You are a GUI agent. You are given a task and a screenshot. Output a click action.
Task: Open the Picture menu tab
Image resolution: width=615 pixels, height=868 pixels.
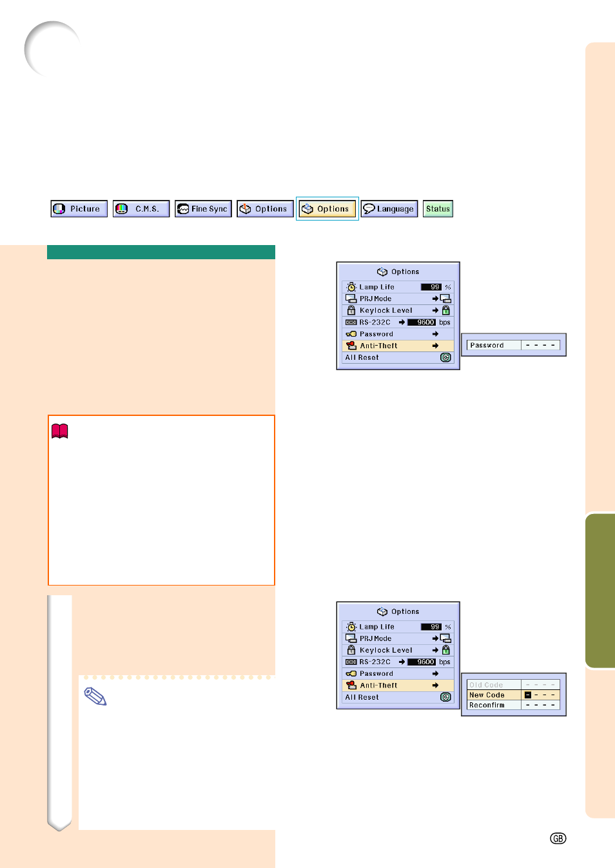(x=79, y=209)
